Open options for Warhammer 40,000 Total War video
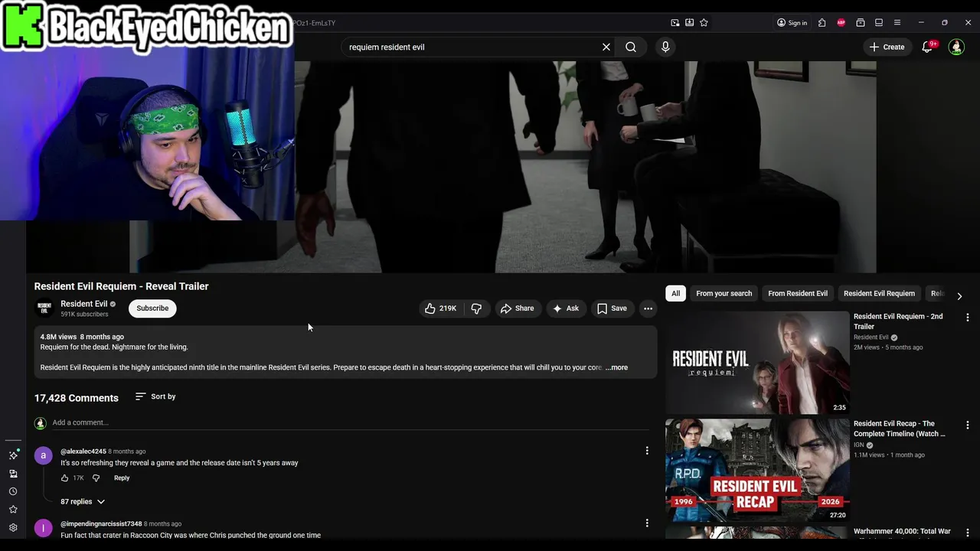Screen dimensions: 980x551 967,531
